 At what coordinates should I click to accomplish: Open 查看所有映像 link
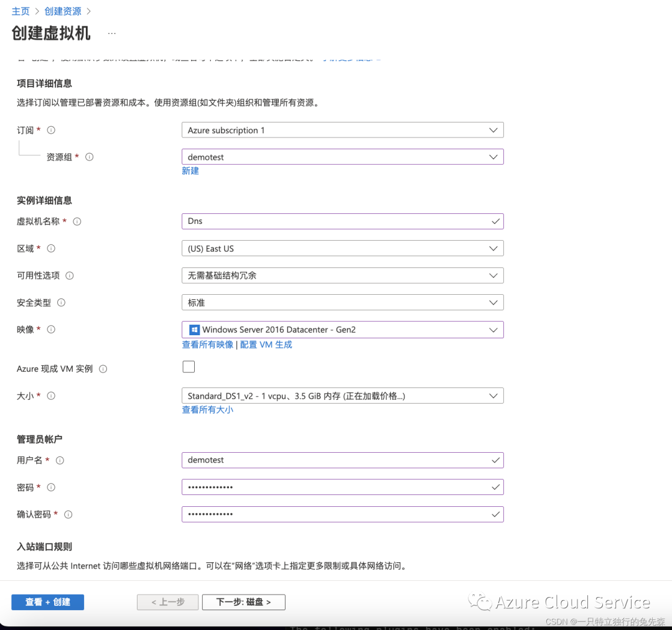207,345
